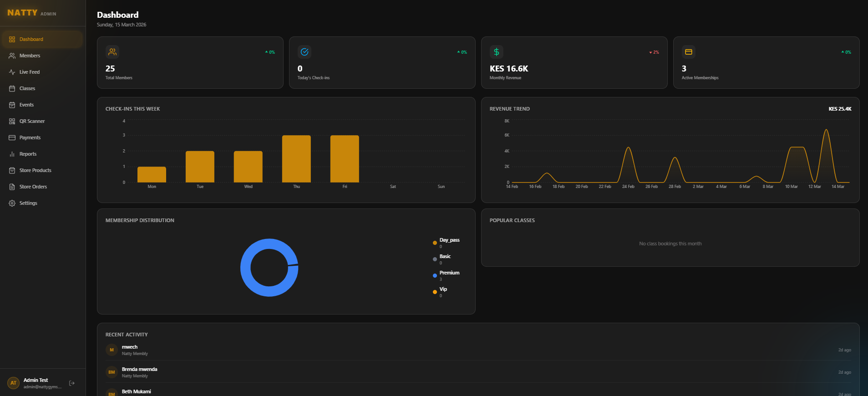The width and height of the screenshot is (868, 396).
Task: Select Store Products in the sidebar
Action: tap(35, 170)
